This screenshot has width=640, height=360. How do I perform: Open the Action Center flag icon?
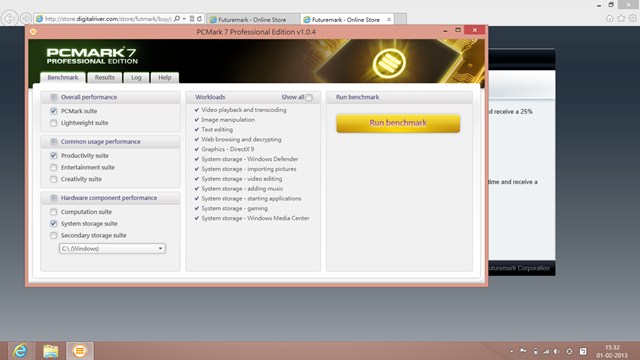point(523,351)
